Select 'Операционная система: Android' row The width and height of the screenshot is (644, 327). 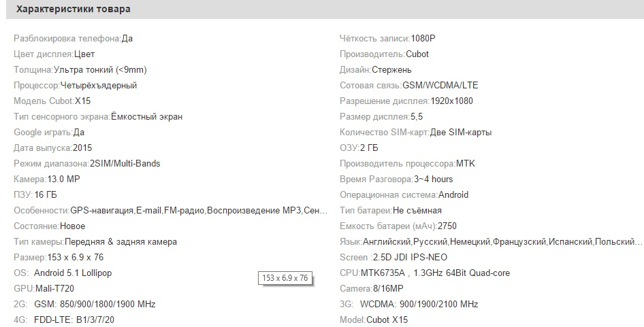point(404,194)
